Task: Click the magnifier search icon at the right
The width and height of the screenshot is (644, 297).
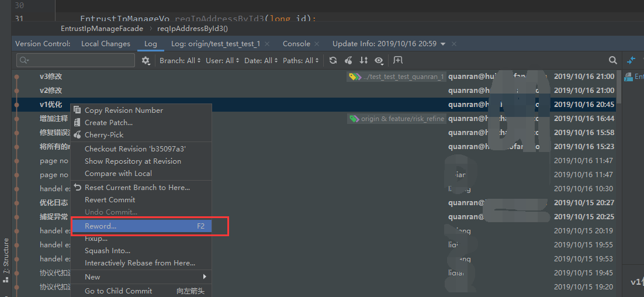Action: coord(613,60)
